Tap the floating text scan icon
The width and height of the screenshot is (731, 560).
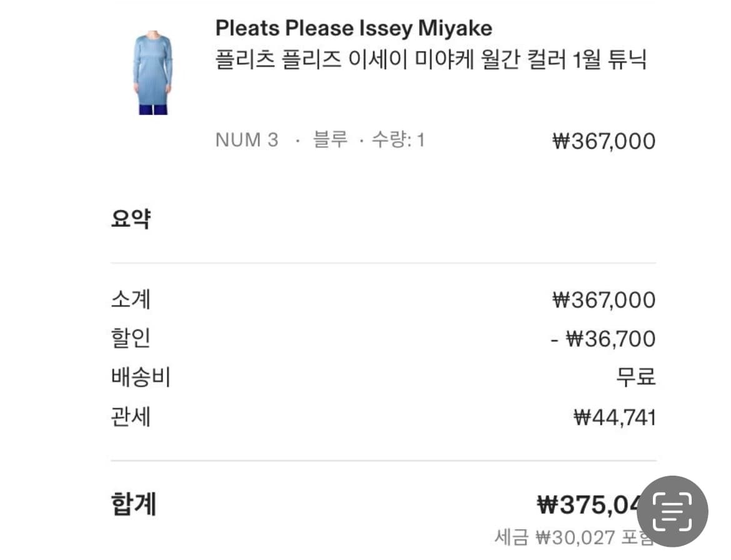pyautogui.click(x=672, y=511)
